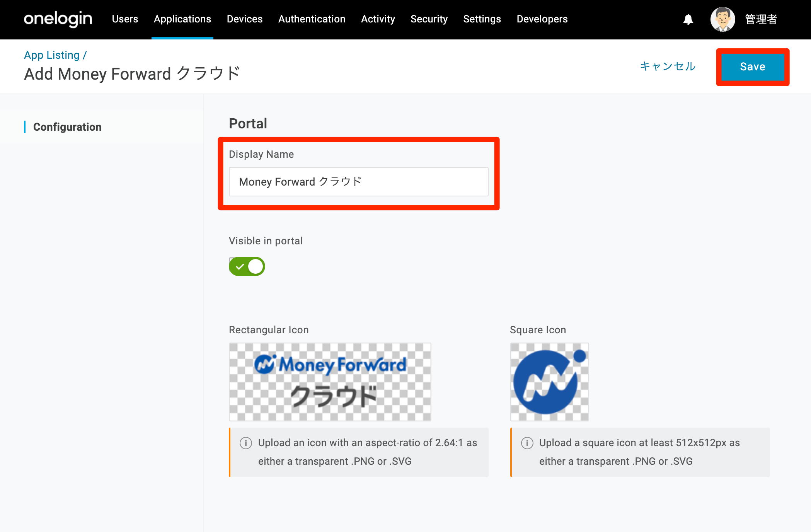Open the 管理者 user menu

761,19
